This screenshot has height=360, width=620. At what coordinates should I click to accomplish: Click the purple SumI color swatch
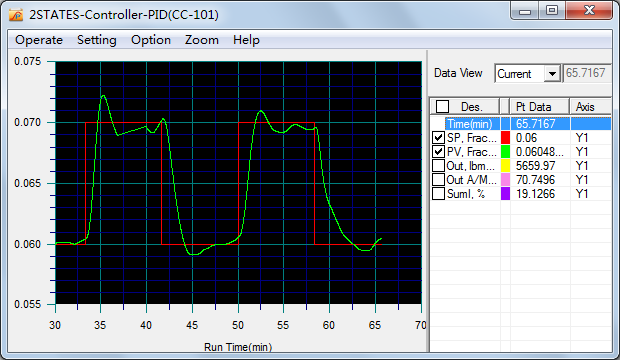[x=505, y=194]
